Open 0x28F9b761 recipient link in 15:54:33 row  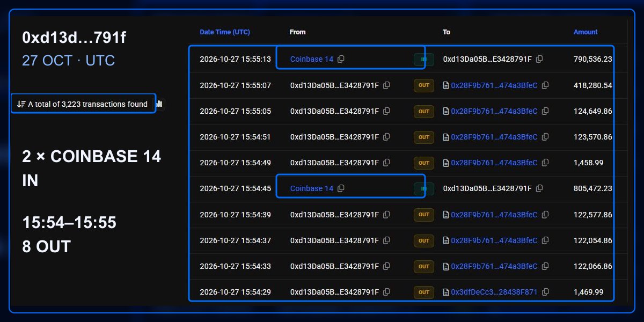pyautogui.click(x=494, y=266)
